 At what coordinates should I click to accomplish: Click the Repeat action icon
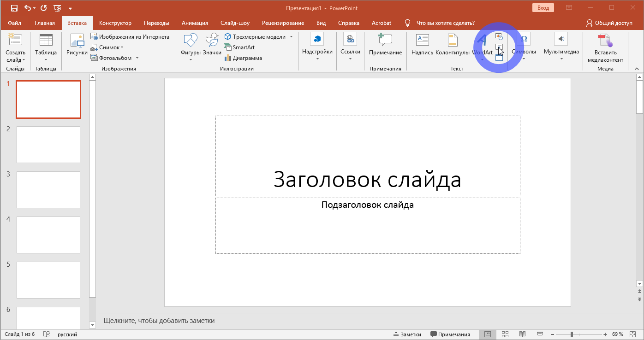(44, 8)
